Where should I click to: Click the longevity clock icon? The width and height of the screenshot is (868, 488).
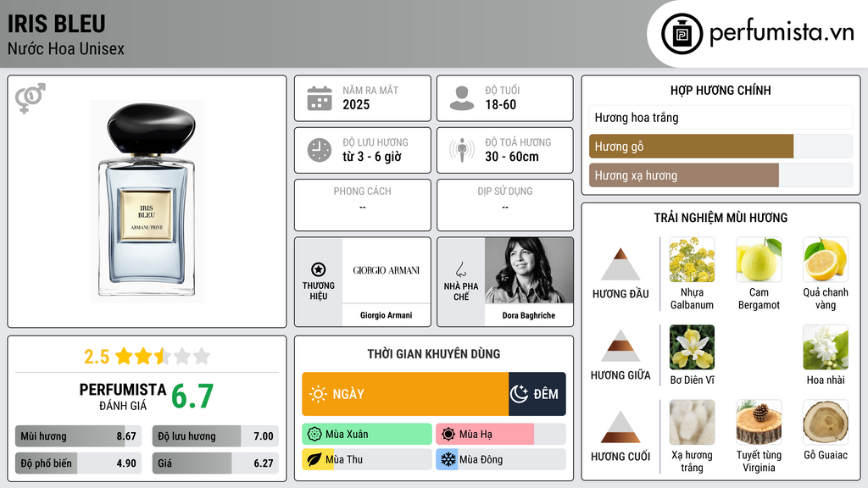pos(320,150)
